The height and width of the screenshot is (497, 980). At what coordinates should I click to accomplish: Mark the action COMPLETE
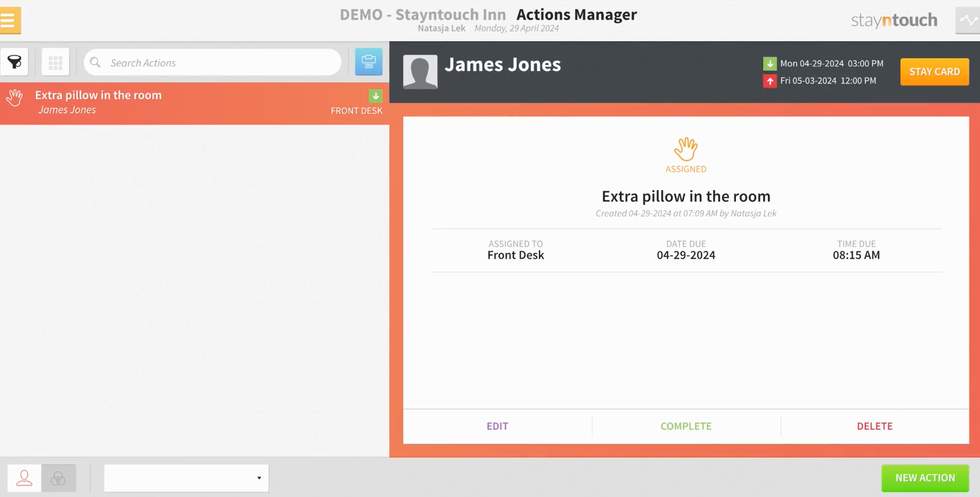[686, 426]
